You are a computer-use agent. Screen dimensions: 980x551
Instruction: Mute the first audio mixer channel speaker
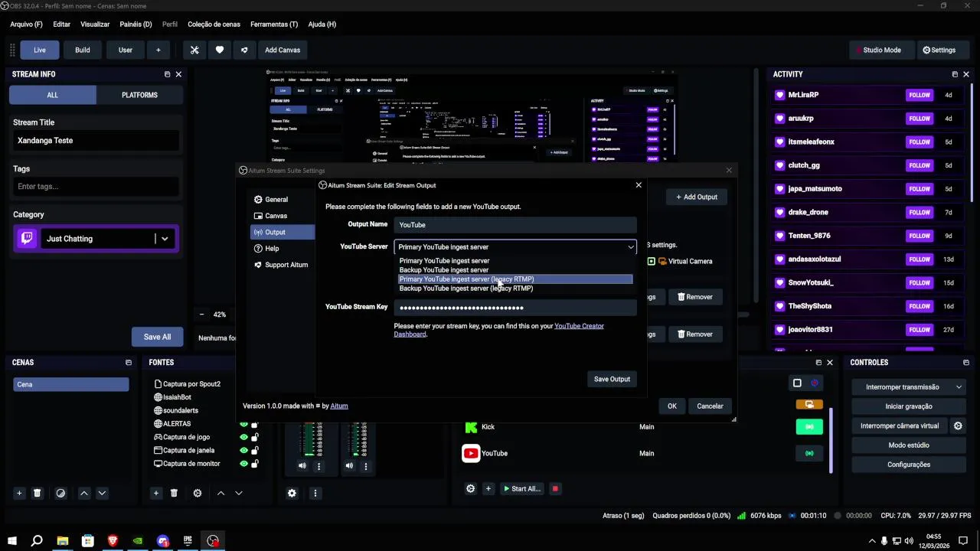coord(302,465)
